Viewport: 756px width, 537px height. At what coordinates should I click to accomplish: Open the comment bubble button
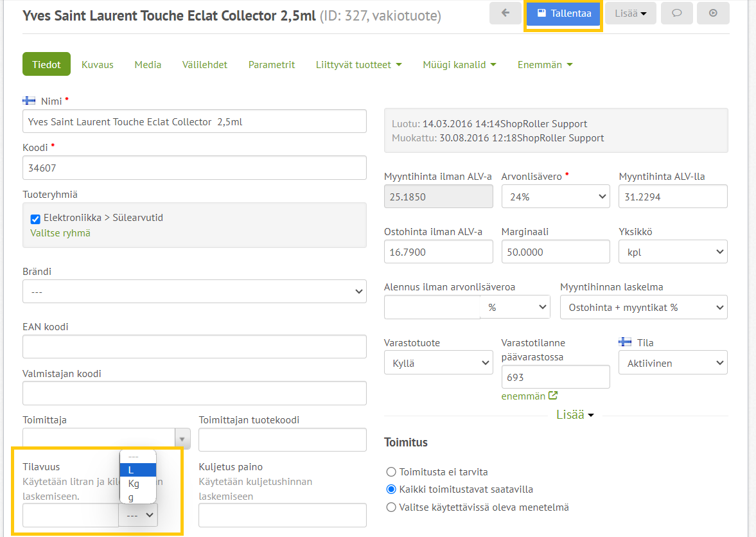click(x=677, y=13)
